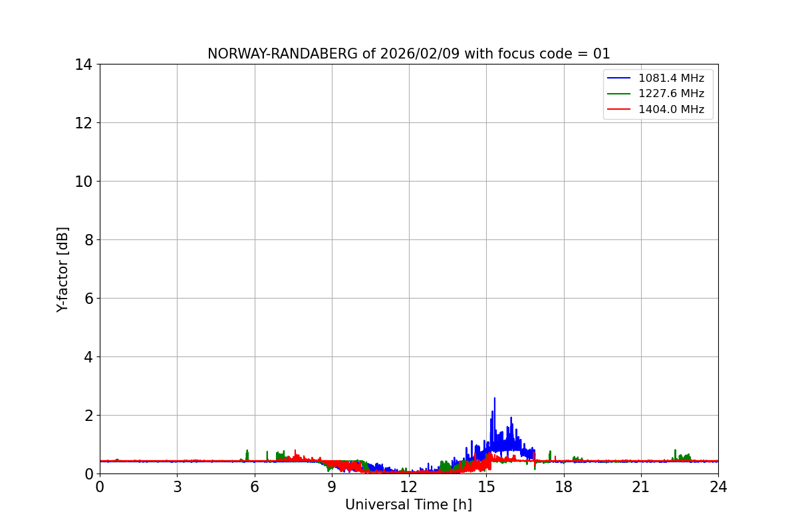The height and width of the screenshot is (532, 798).
Task: Click the x-axis tick label 24
Action: click(718, 487)
